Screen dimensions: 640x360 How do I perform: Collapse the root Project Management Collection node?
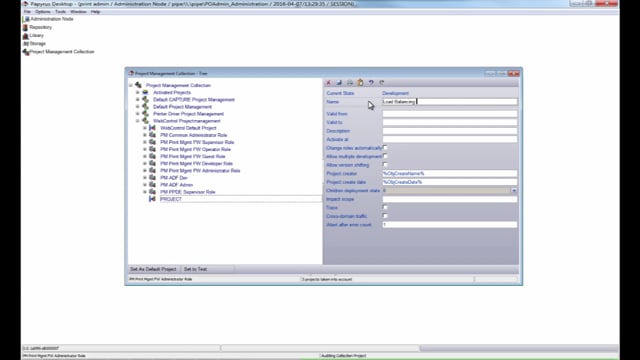[x=131, y=85]
